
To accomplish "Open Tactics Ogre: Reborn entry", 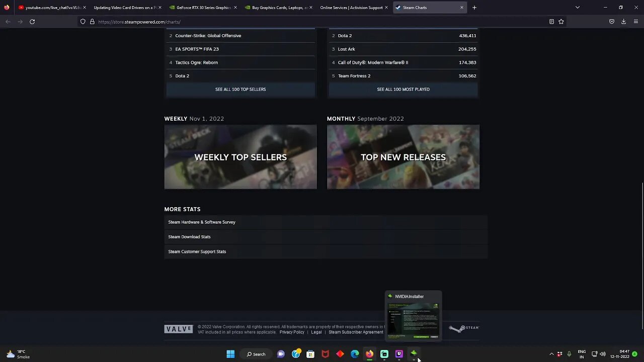I will [x=240, y=62].
